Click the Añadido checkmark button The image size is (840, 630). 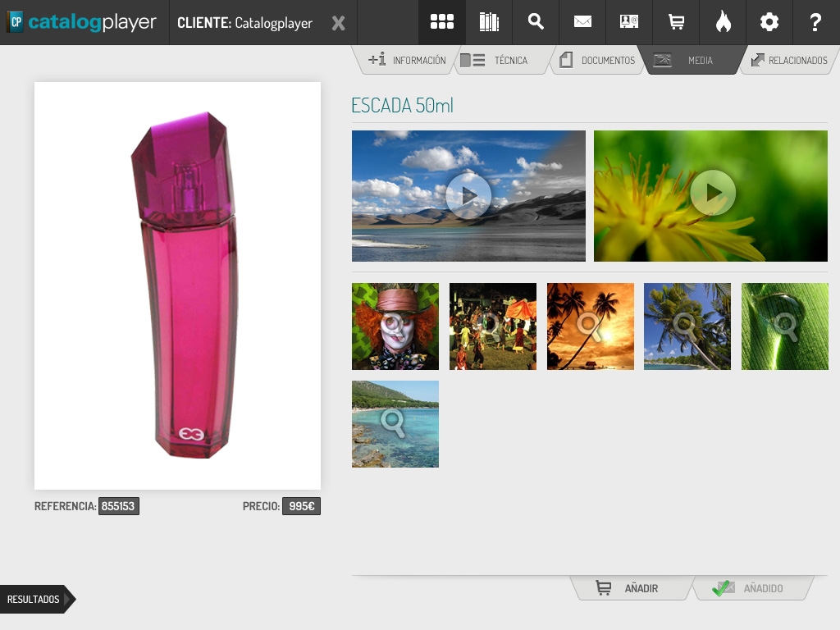click(751, 588)
